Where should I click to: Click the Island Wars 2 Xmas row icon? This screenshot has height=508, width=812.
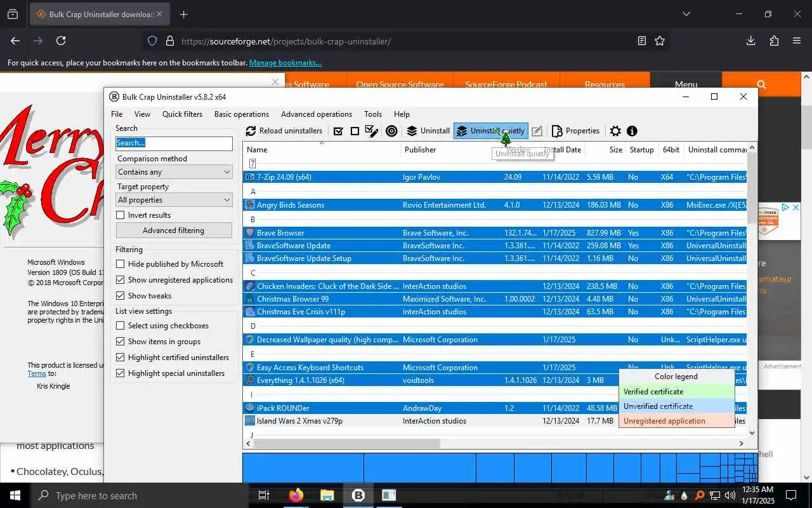[x=250, y=421]
